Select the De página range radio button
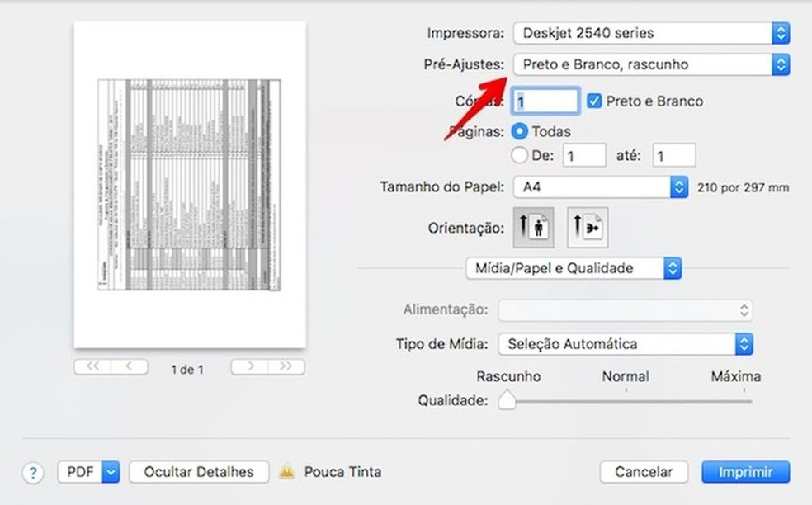The width and height of the screenshot is (812, 505). (521, 154)
